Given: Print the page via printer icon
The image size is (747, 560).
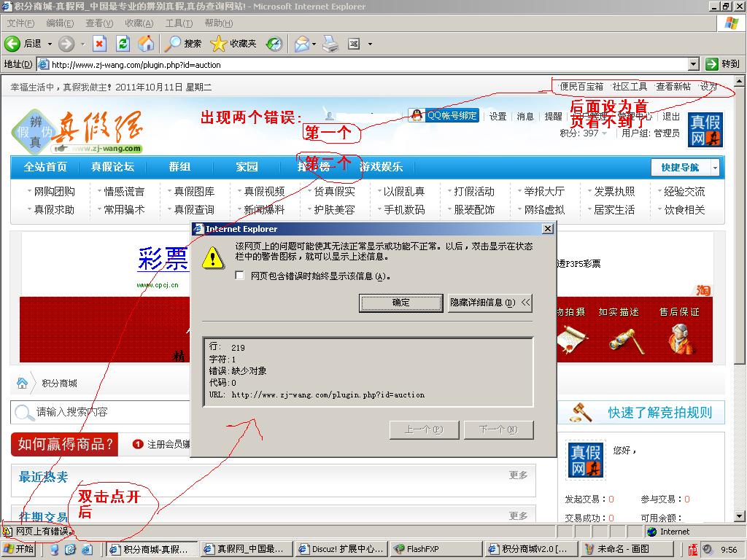Looking at the screenshot, I should pyautogui.click(x=330, y=44).
